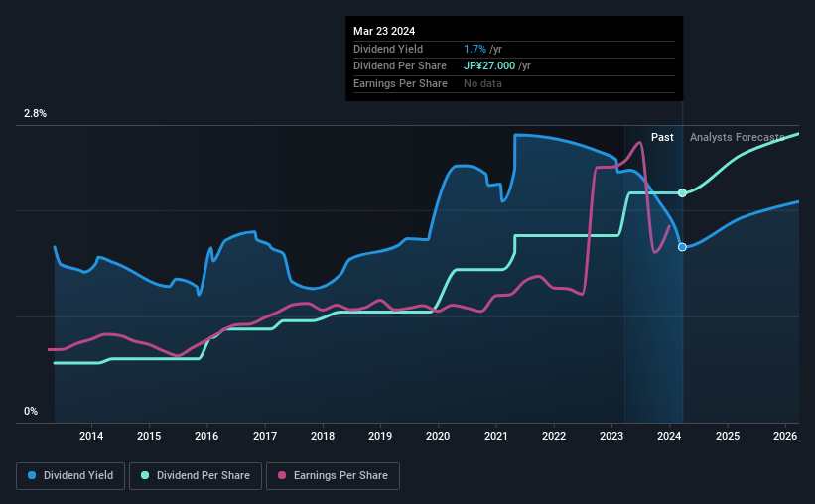Click the No data earnings value
The width and height of the screenshot is (815, 504).
coord(482,83)
